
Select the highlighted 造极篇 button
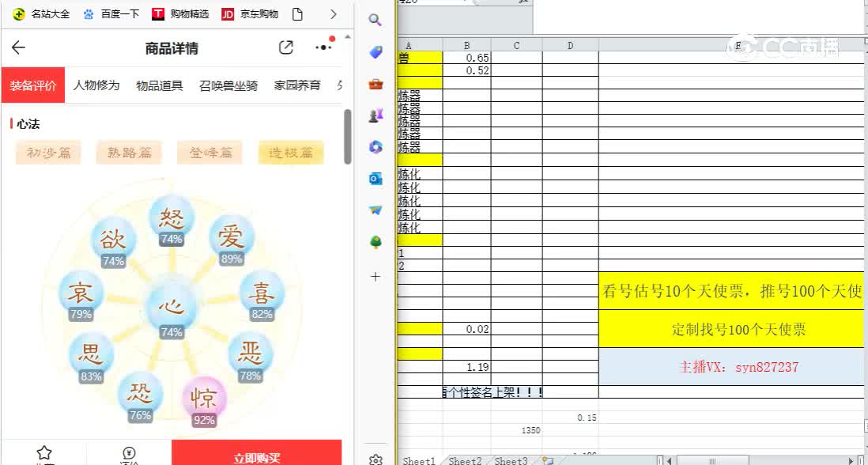291,153
